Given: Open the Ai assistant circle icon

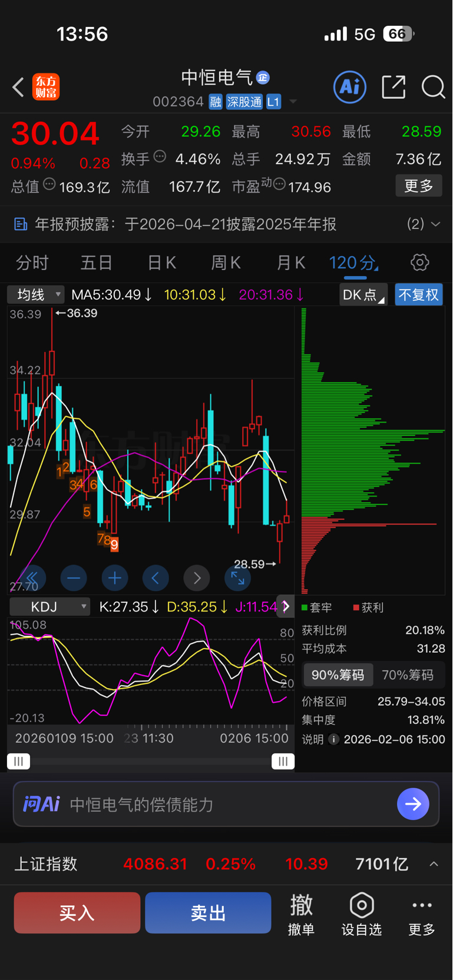Looking at the screenshot, I should [x=350, y=87].
